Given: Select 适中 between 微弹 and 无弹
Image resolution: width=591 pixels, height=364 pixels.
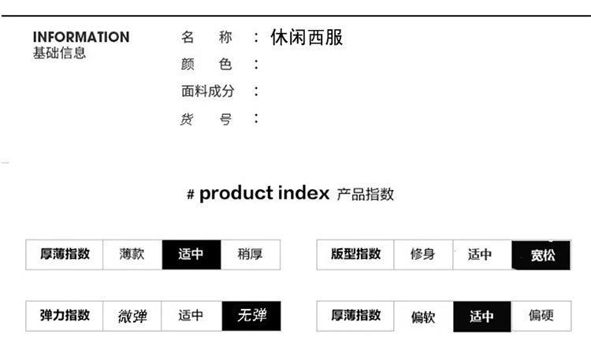Looking at the screenshot, I should [x=191, y=316].
